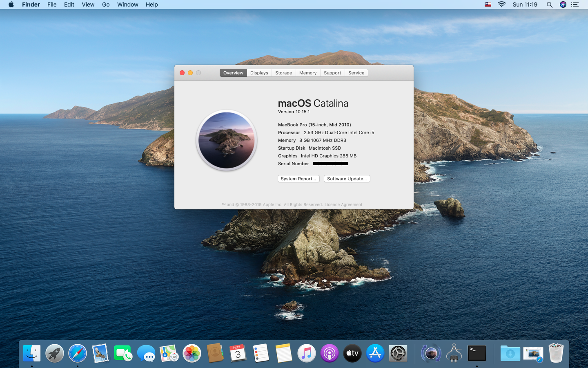Open the Help menu

coord(151,4)
